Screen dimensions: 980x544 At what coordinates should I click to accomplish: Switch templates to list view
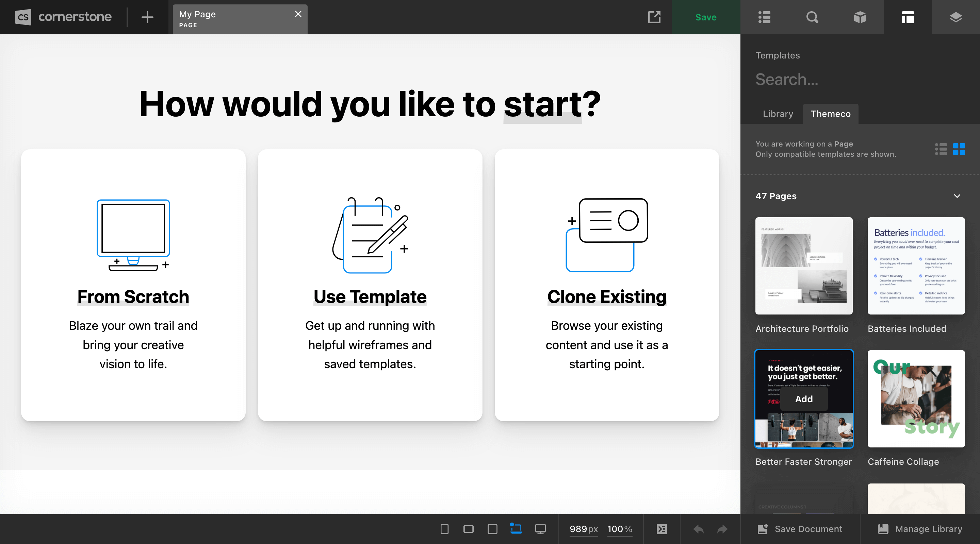[x=941, y=149]
